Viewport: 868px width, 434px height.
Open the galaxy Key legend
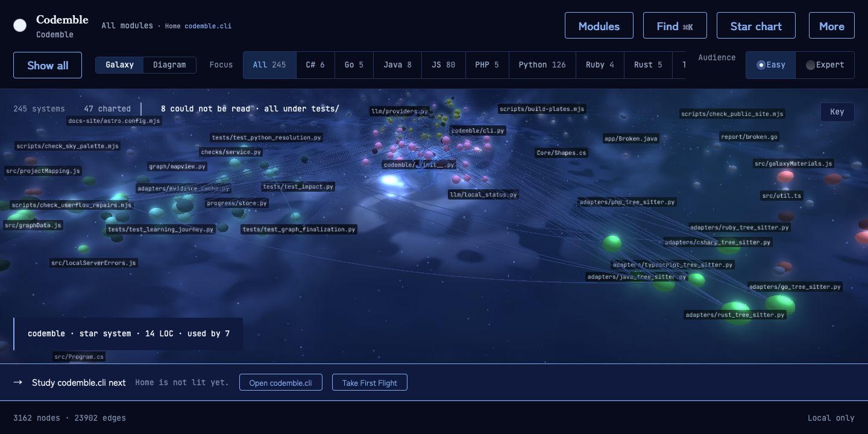point(837,112)
